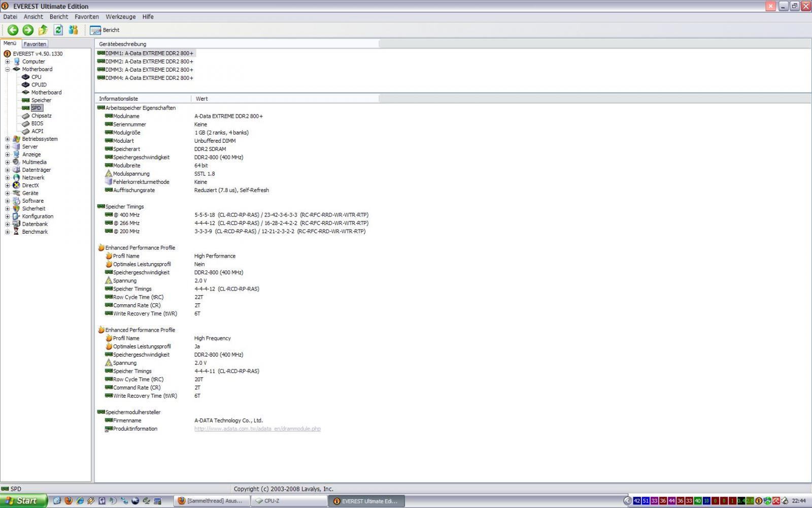Click the two-people icon in the toolbar
Screen dimensions: 812x508
[74, 30]
